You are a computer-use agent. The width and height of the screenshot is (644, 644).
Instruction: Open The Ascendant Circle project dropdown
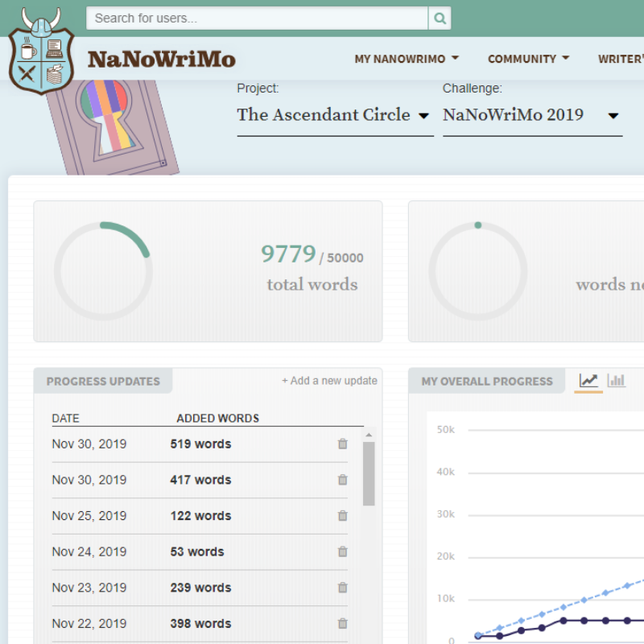335,115
